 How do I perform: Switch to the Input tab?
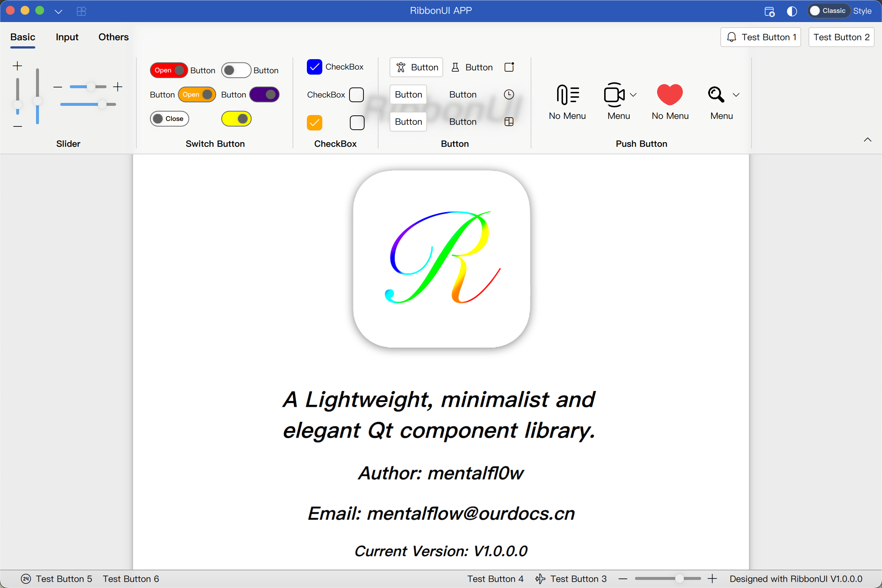67,37
